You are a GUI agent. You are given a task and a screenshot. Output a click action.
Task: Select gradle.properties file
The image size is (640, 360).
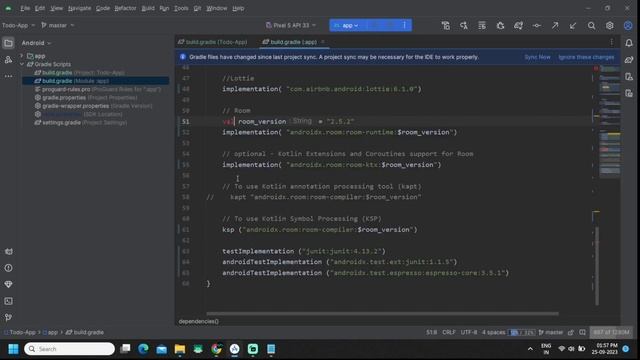pyautogui.click(x=86, y=98)
